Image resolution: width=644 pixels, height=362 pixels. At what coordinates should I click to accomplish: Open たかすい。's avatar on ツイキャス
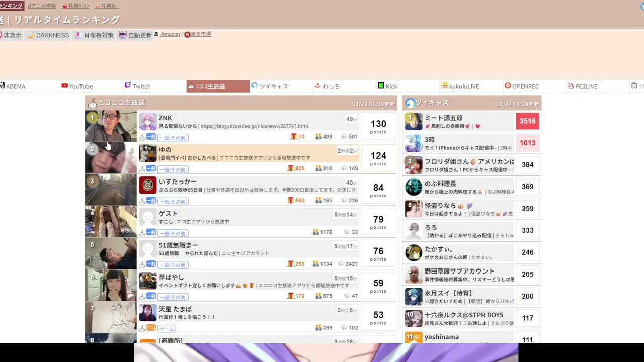coord(414,252)
